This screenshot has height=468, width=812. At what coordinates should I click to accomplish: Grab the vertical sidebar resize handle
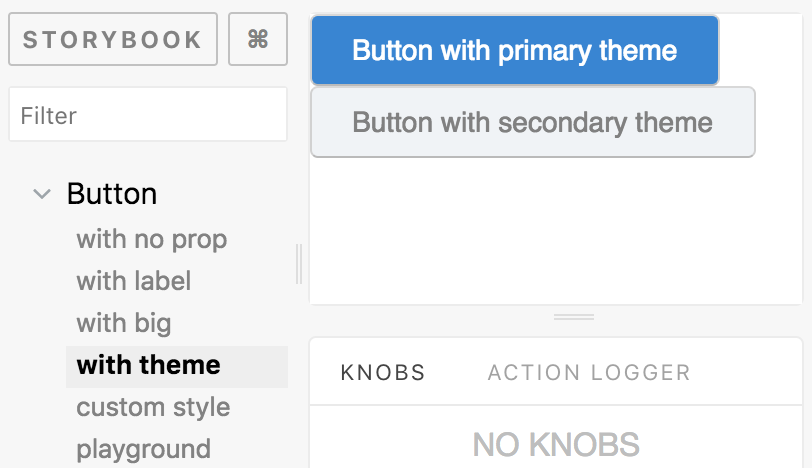299,264
